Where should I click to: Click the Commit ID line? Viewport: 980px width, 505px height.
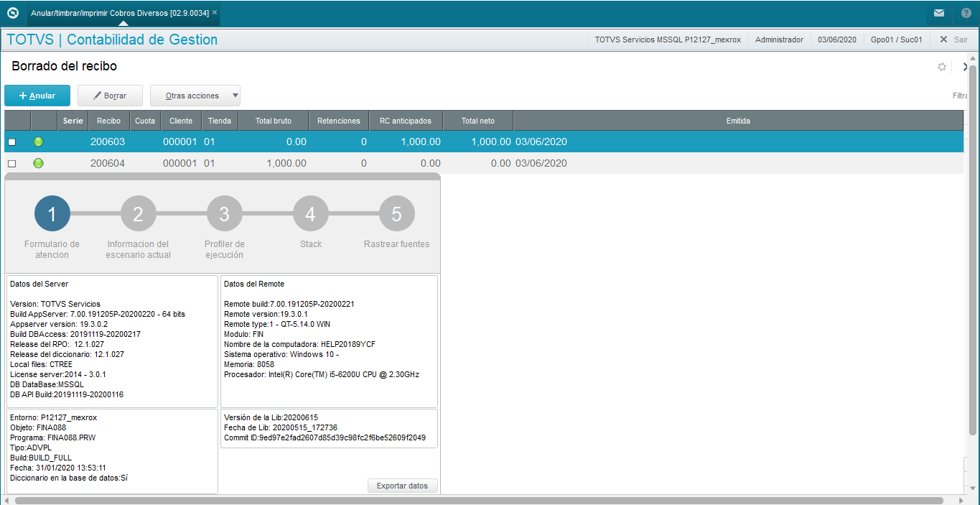tap(325, 437)
